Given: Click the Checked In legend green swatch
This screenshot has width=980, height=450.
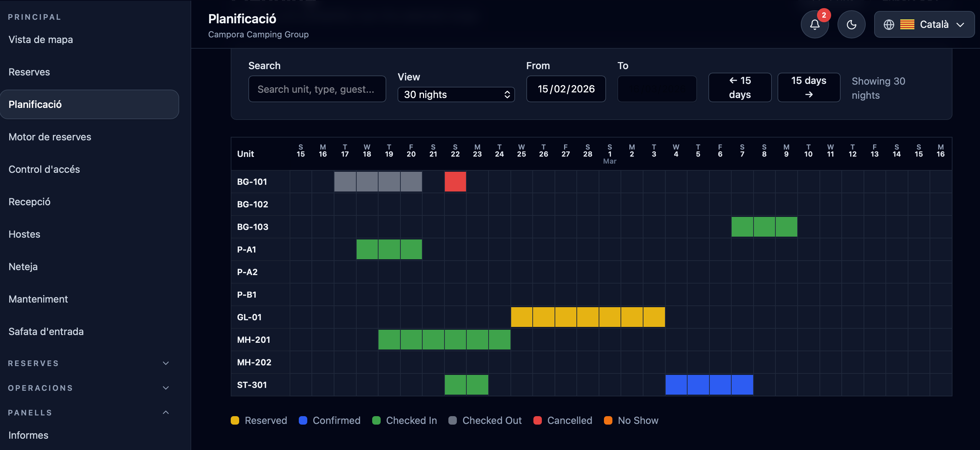Looking at the screenshot, I should [x=376, y=421].
